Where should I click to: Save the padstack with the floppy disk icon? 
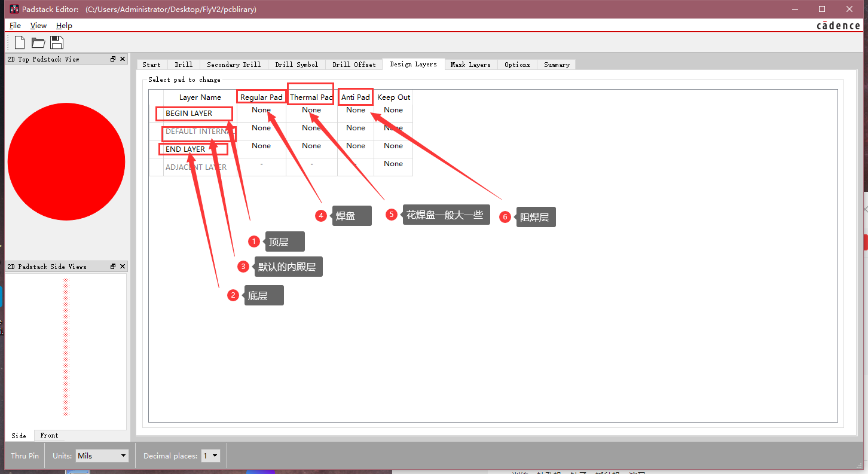click(x=56, y=42)
